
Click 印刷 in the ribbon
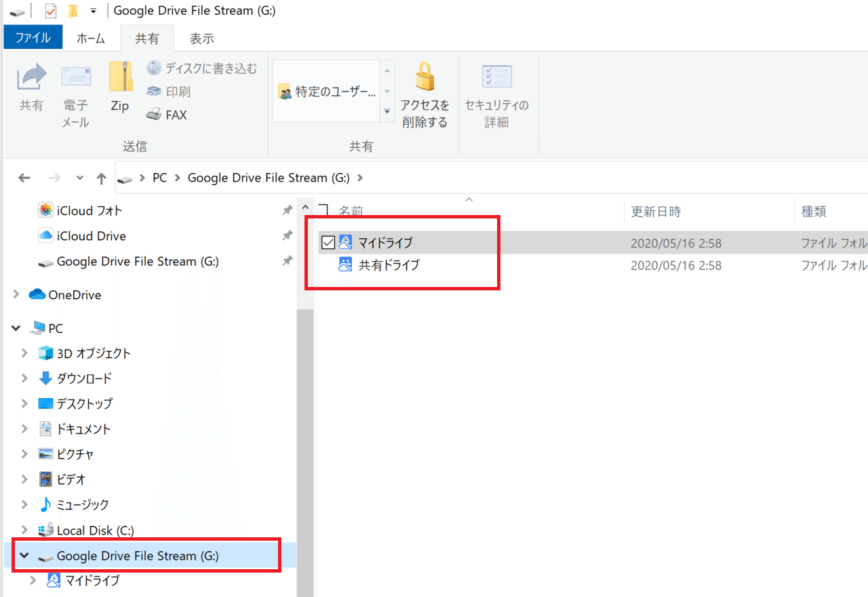[x=168, y=92]
